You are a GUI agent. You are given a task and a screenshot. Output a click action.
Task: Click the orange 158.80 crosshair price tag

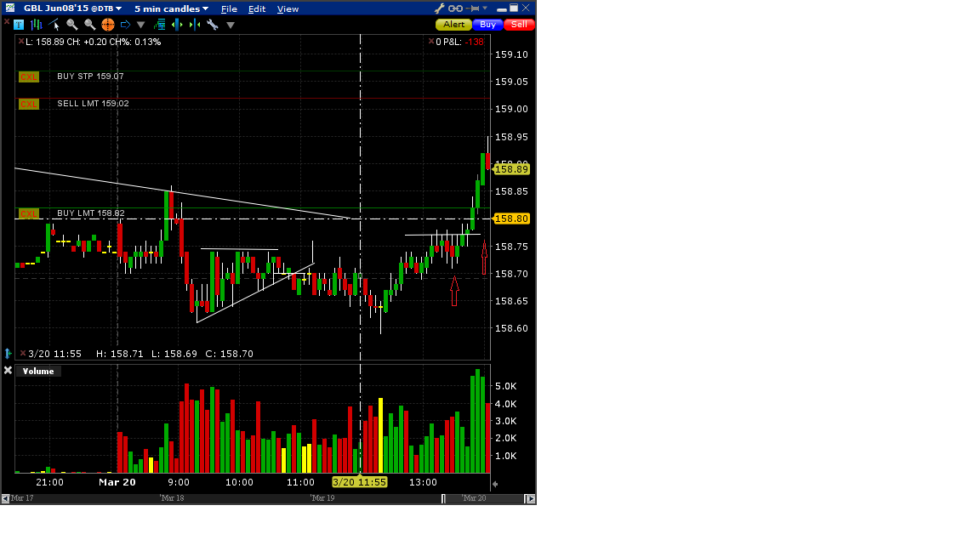pyautogui.click(x=511, y=219)
